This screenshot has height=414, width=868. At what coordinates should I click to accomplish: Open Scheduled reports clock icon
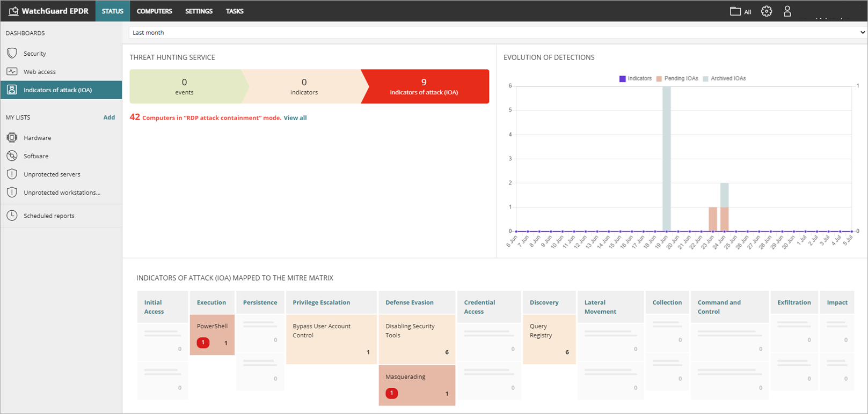tap(12, 216)
